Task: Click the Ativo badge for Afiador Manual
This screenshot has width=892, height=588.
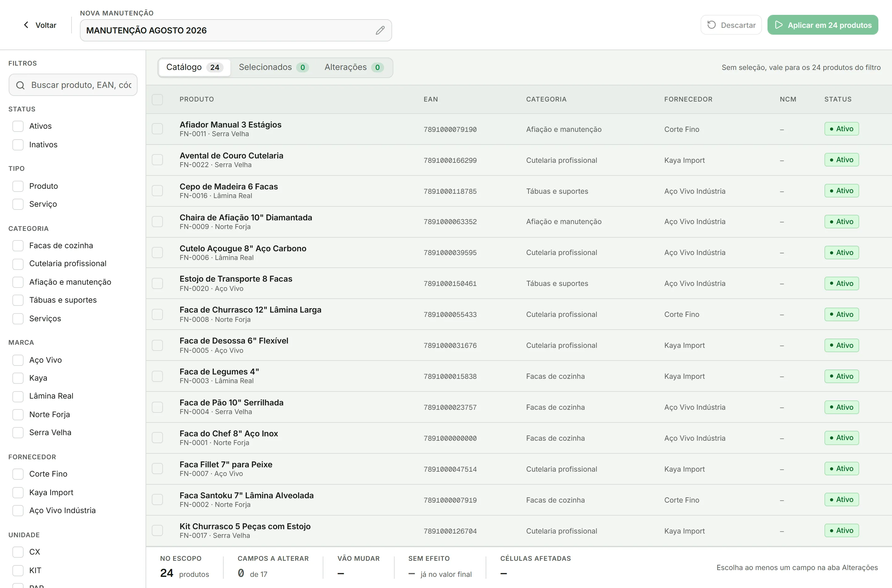Action: pyautogui.click(x=842, y=129)
